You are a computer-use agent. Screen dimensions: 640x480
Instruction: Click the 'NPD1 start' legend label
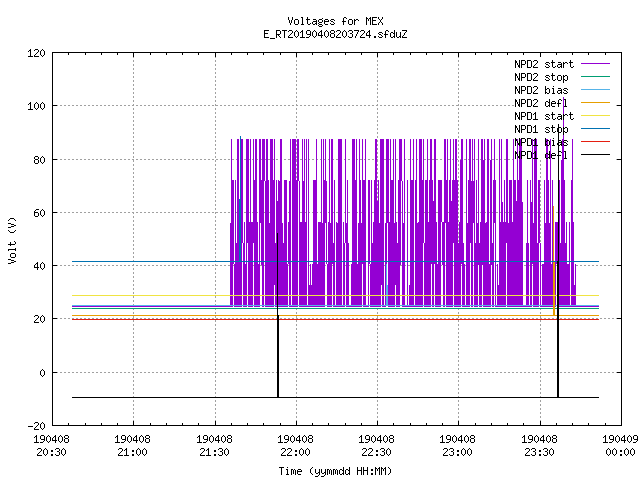point(544,116)
